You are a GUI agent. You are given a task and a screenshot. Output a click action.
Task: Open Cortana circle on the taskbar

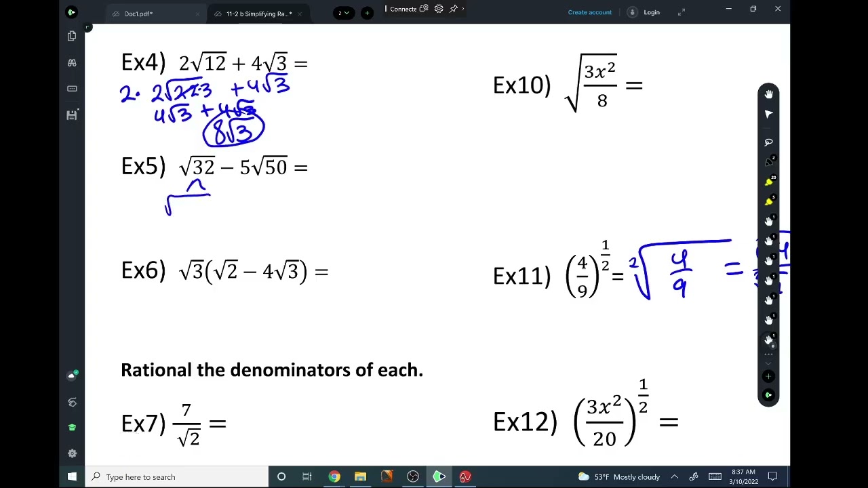(281, 477)
